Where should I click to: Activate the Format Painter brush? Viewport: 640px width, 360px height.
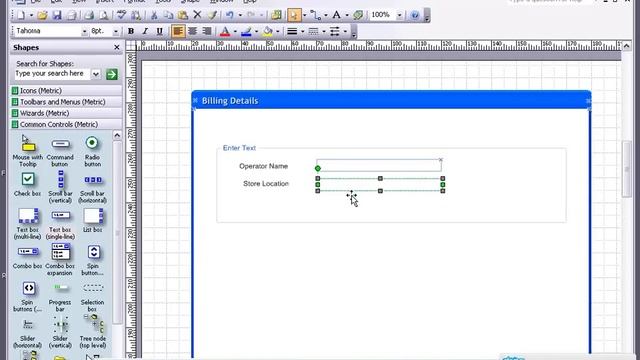click(212, 16)
